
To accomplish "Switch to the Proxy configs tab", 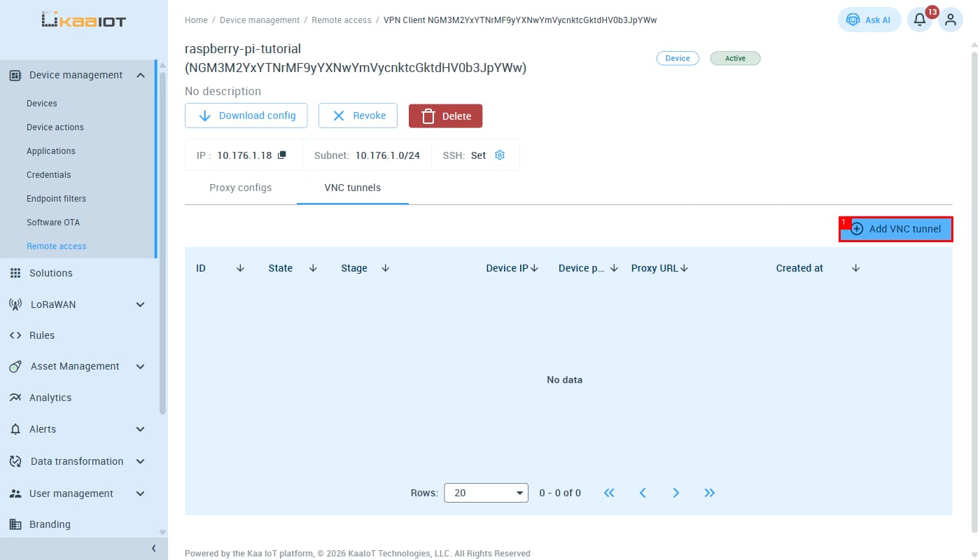I will pyautogui.click(x=240, y=188).
